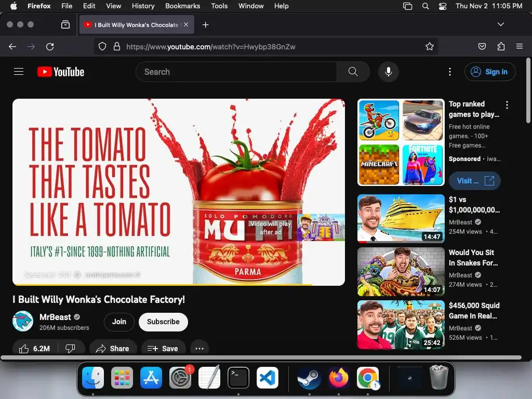Launch Launchpad from the Dock

pyautogui.click(x=122, y=378)
